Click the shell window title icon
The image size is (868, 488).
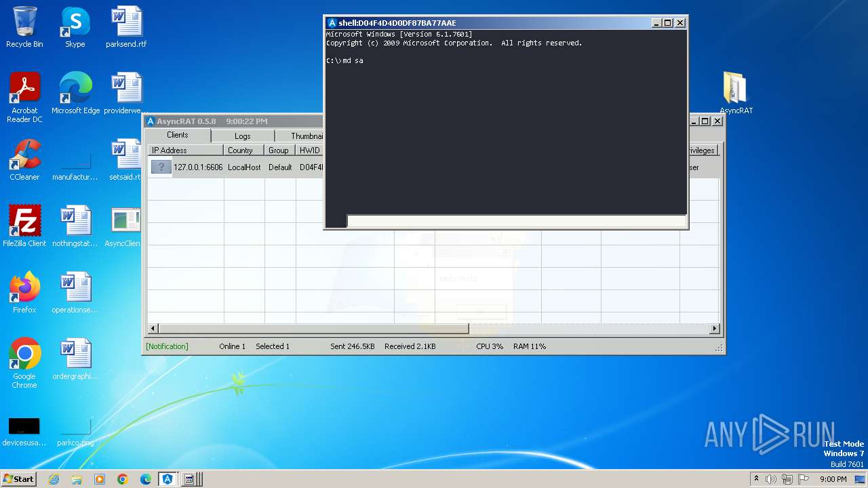coord(332,23)
